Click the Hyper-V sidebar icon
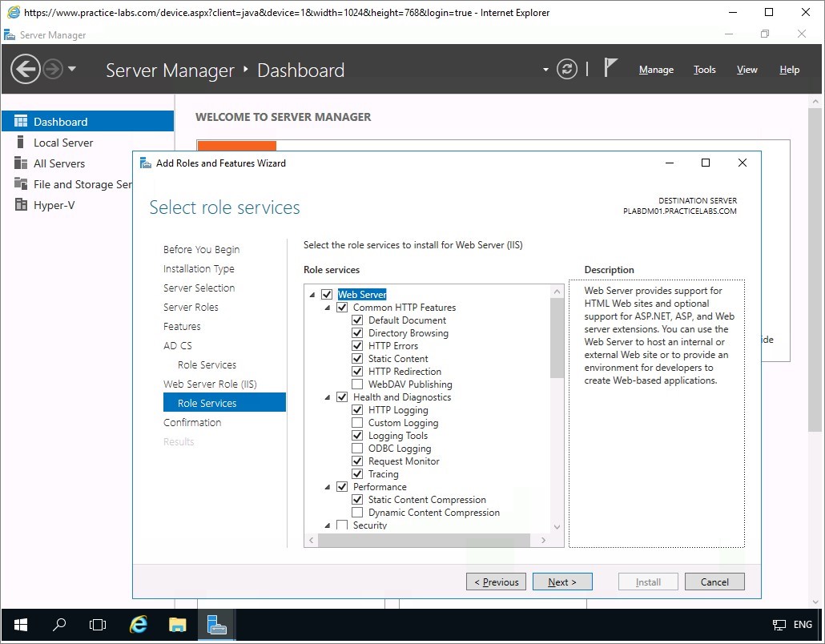 click(x=21, y=205)
